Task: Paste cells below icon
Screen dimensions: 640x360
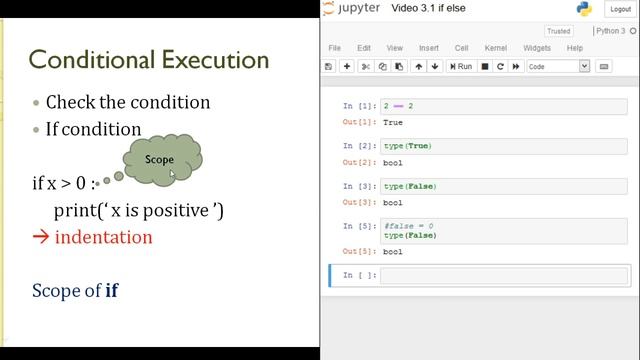Action: point(399,67)
